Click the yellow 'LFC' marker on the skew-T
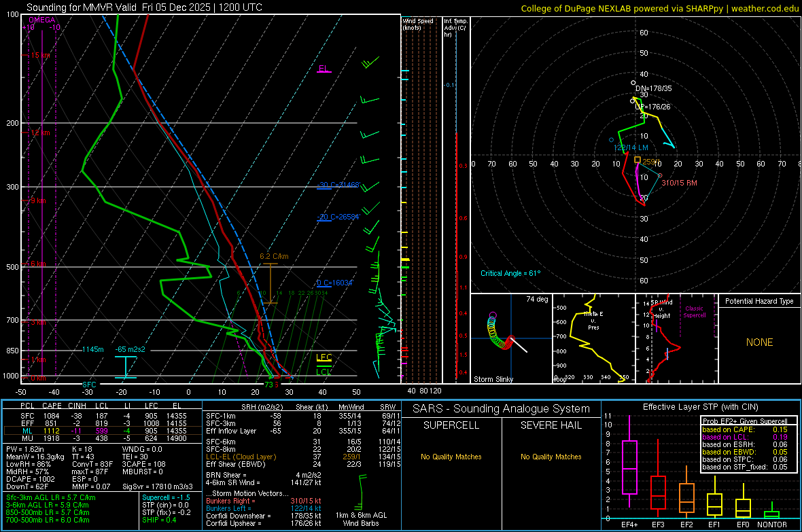 coord(324,357)
